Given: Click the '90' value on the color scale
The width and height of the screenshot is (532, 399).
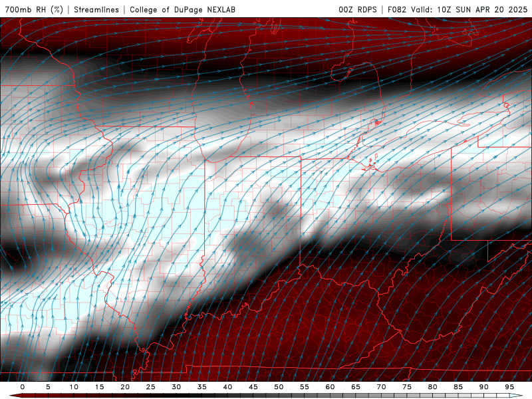Looking at the screenshot, I should (x=483, y=387).
